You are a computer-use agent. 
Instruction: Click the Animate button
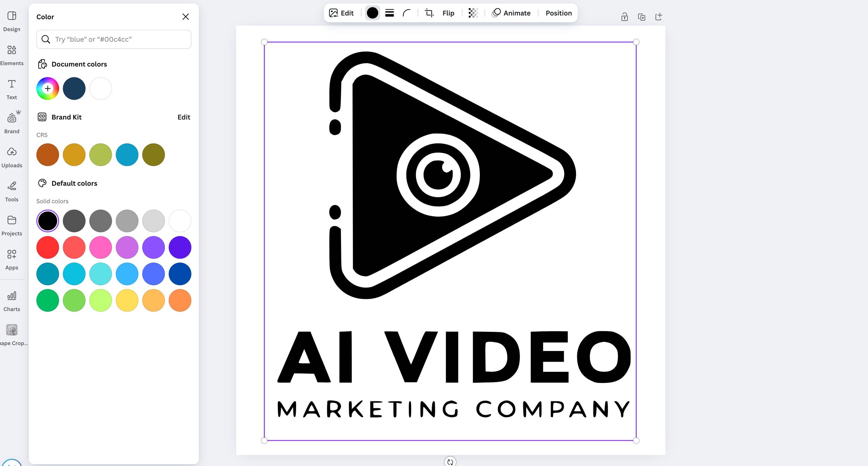pos(511,13)
